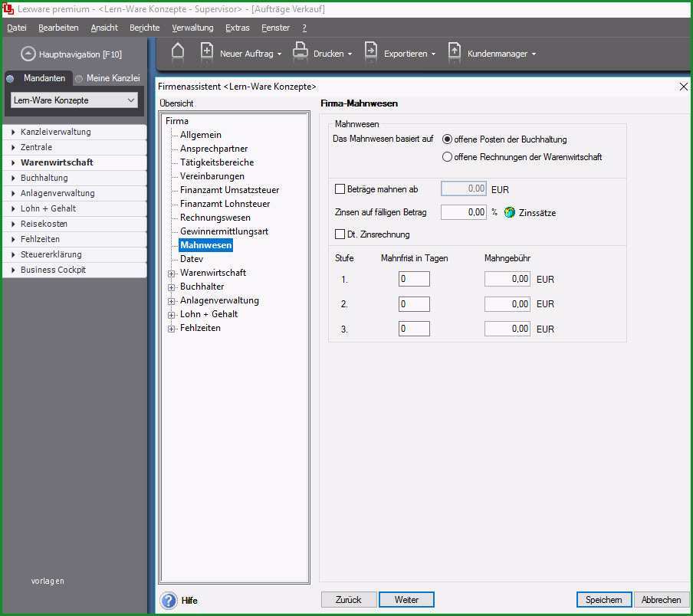693x616 pixels.
Task: Open the Neuer Auftrag dropdown arrow
Action: coord(279,54)
